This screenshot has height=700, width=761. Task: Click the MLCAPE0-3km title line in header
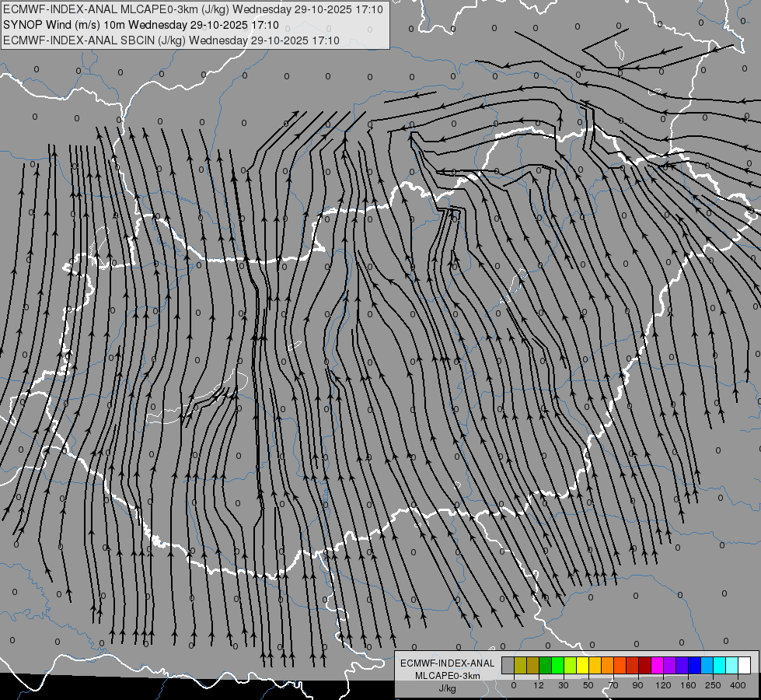pos(193,9)
